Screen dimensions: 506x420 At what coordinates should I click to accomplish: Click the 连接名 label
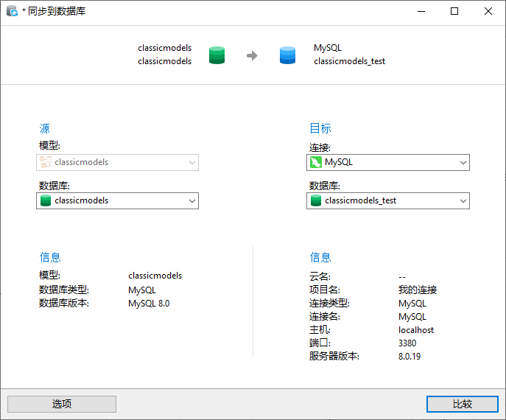coord(325,316)
